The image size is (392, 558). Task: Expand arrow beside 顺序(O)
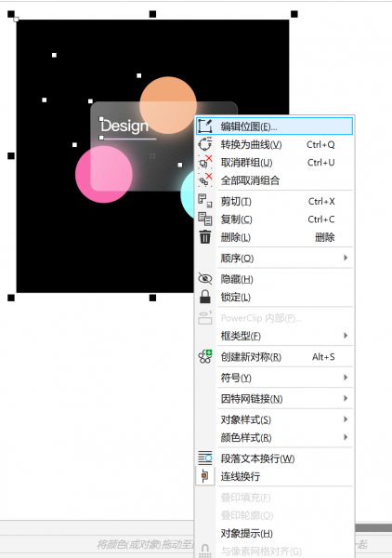(x=346, y=258)
